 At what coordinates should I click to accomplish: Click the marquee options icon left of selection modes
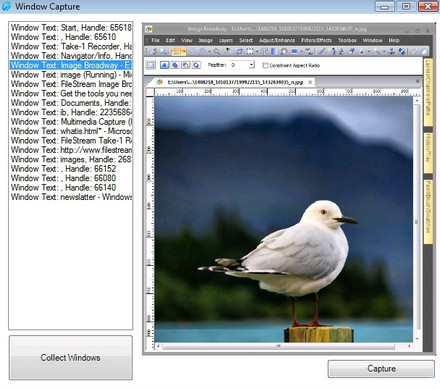(x=151, y=65)
